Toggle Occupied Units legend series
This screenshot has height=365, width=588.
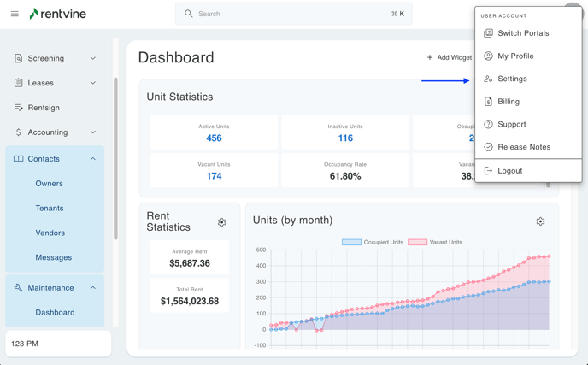373,242
